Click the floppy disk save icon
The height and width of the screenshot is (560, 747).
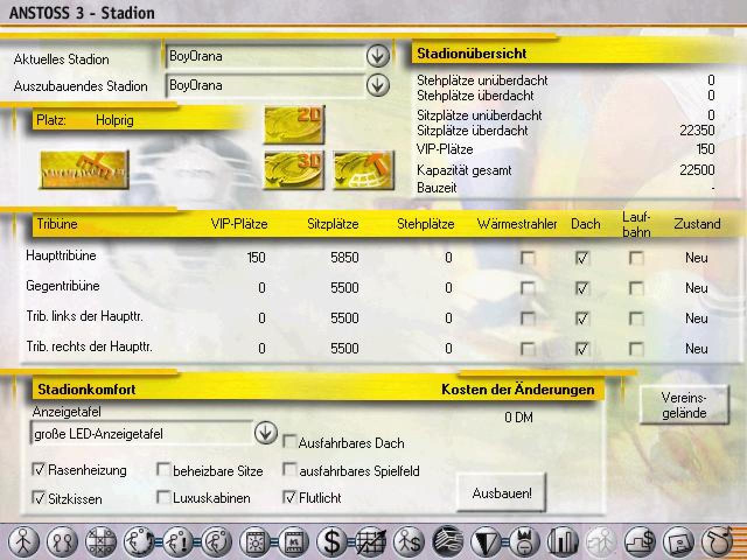click(x=679, y=542)
